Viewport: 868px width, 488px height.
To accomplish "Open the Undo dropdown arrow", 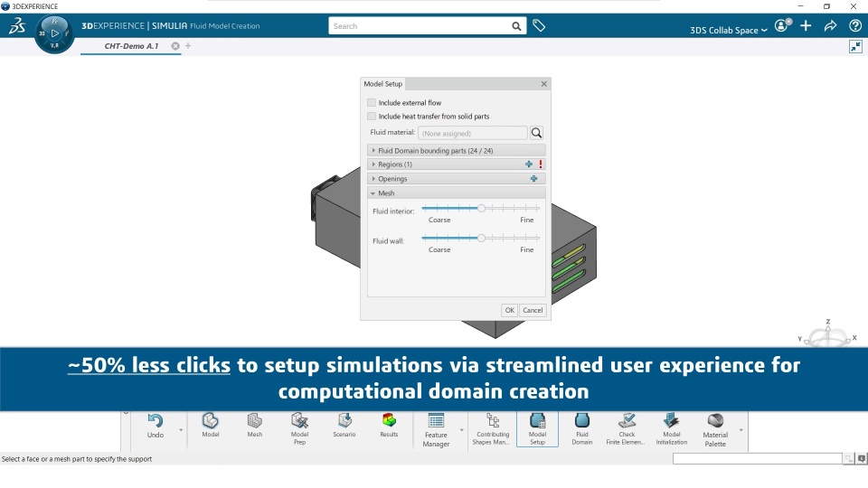I will click(181, 430).
